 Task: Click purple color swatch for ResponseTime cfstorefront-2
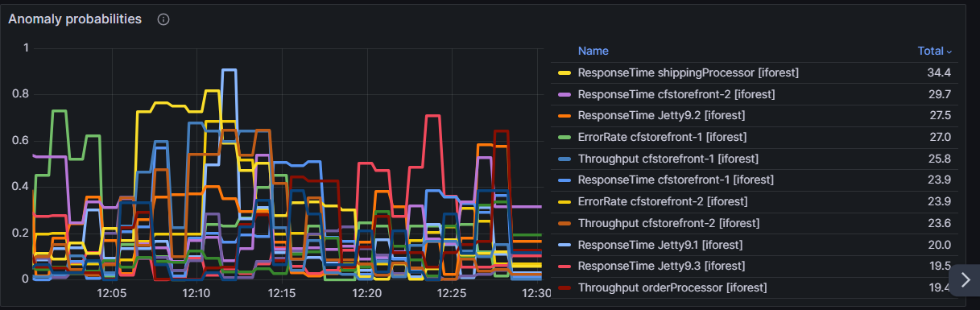click(x=564, y=94)
